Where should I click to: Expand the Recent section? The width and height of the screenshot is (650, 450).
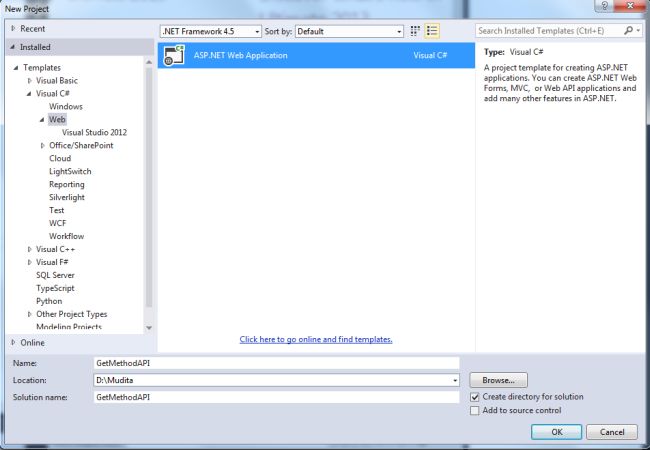(13, 29)
